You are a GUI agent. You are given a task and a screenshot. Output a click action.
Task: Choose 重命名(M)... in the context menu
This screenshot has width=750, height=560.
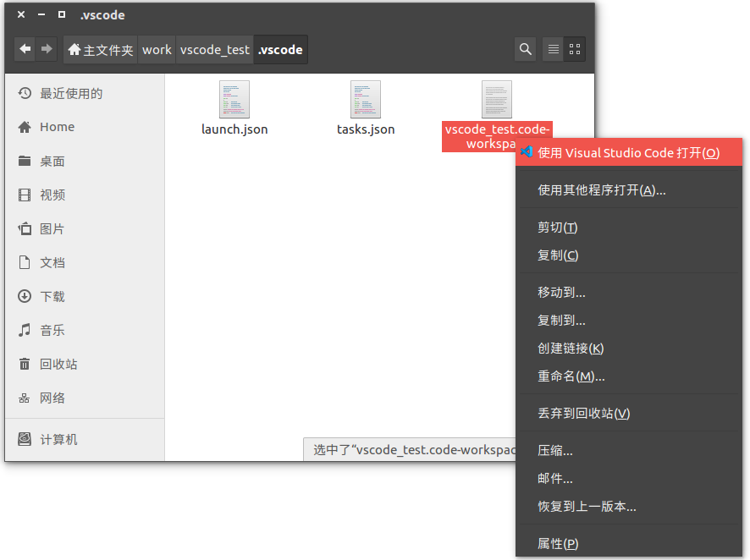[x=628, y=376]
